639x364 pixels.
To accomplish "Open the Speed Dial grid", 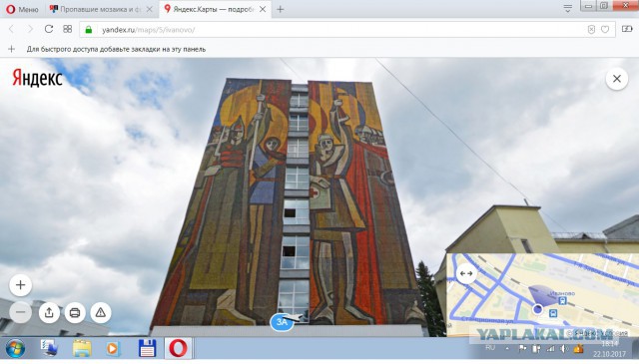I will 68,29.
